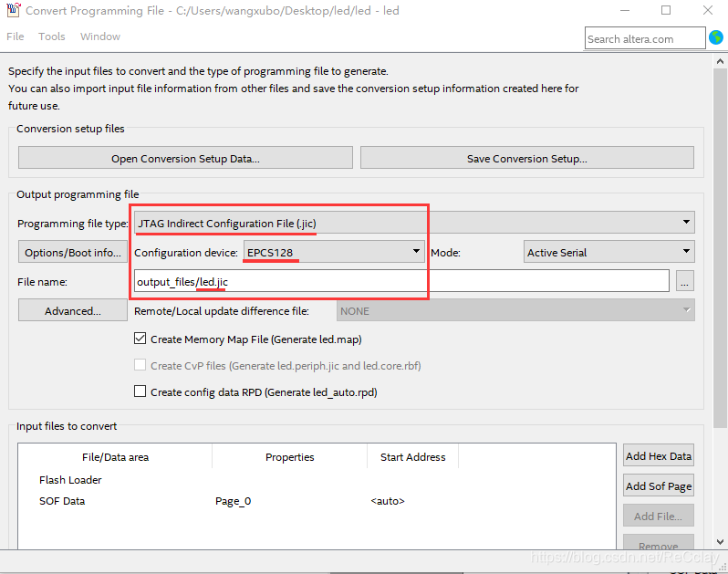Click Open Conversion Setup Data button
The width and height of the screenshot is (728, 574).
185,158
